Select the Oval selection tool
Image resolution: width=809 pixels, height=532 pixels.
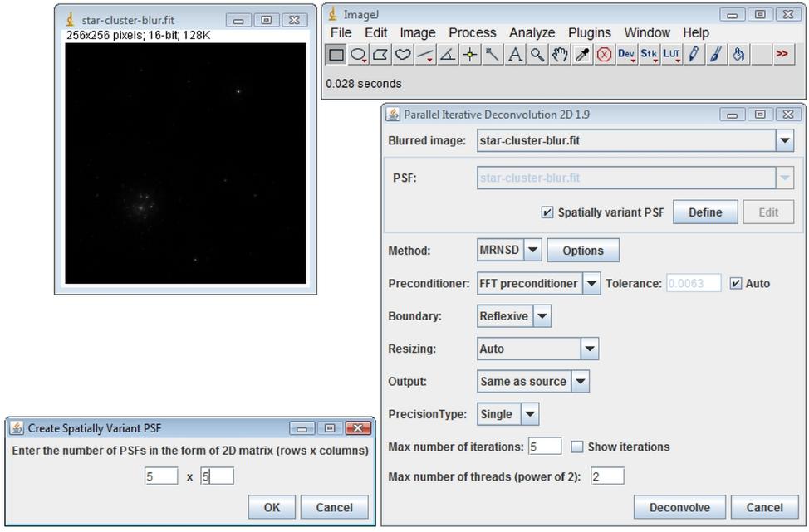358,54
